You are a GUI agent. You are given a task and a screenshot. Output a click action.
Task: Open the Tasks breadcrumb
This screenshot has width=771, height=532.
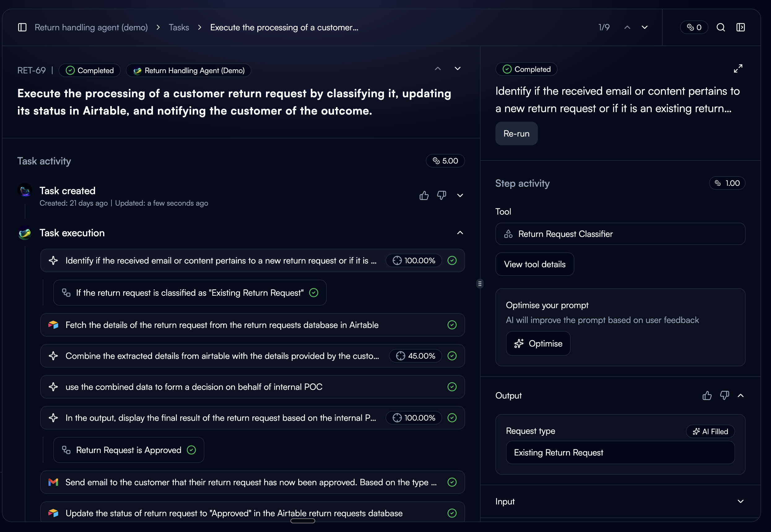coord(179,27)
